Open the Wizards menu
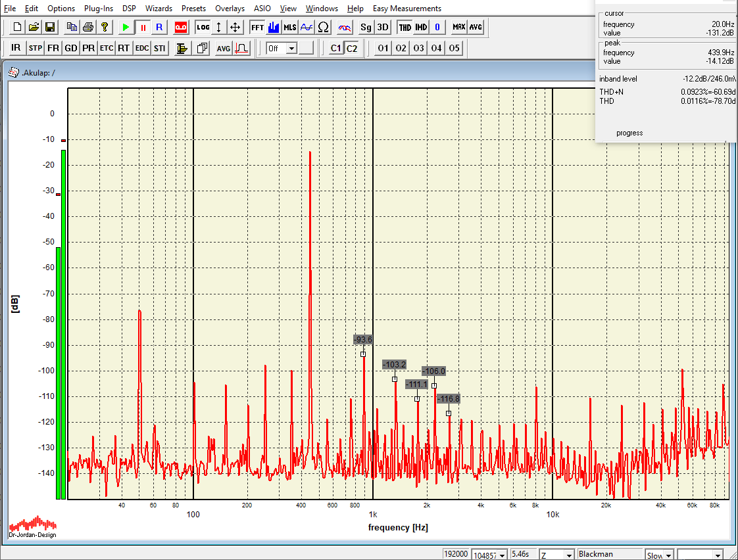The width and height of the screenshot is (738, 560). click(x=159, y=9)
